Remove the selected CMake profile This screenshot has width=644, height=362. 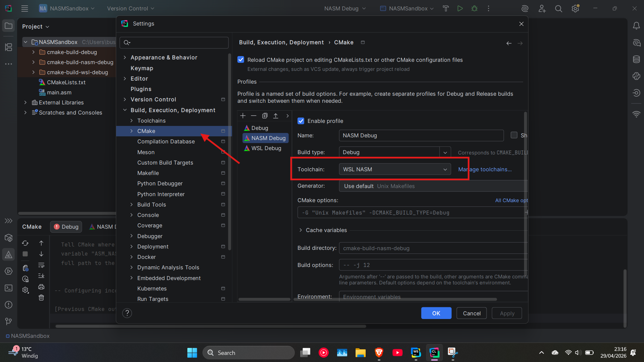(x=254, y=116)
